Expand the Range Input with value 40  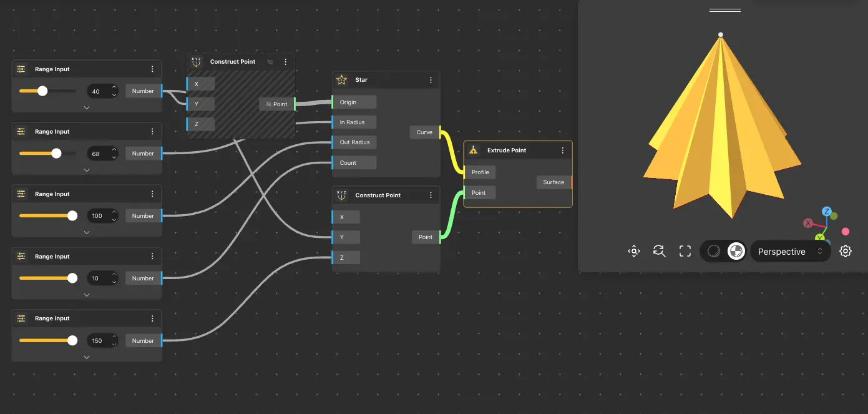87,107
